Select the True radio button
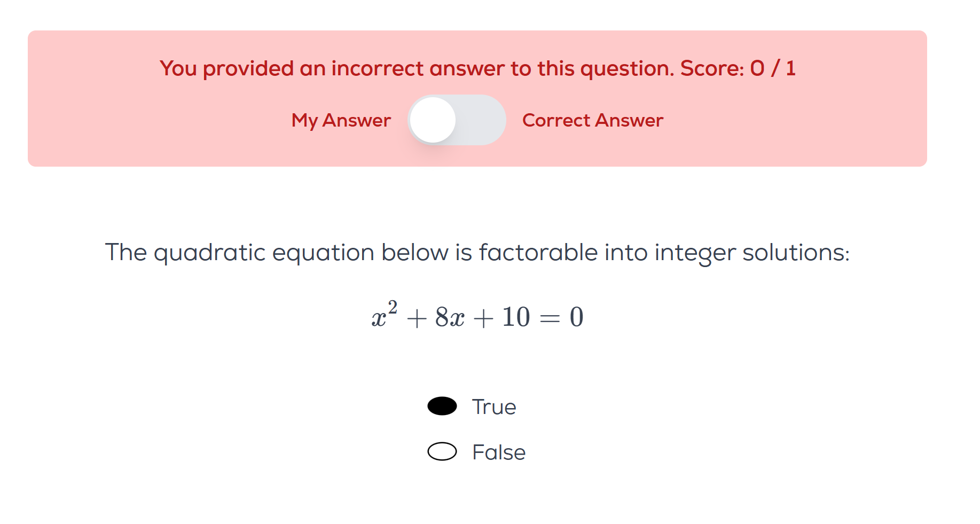This screenshot has width=980, height=524. 442,406
